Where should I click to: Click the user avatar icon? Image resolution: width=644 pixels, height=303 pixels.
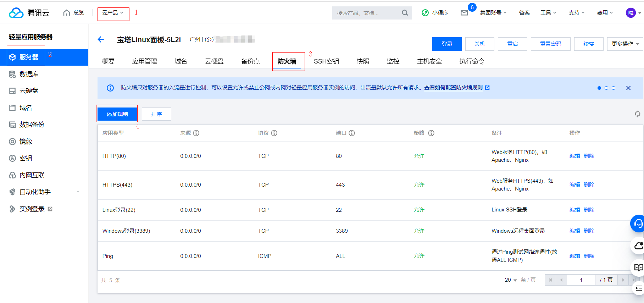(631, 13)
